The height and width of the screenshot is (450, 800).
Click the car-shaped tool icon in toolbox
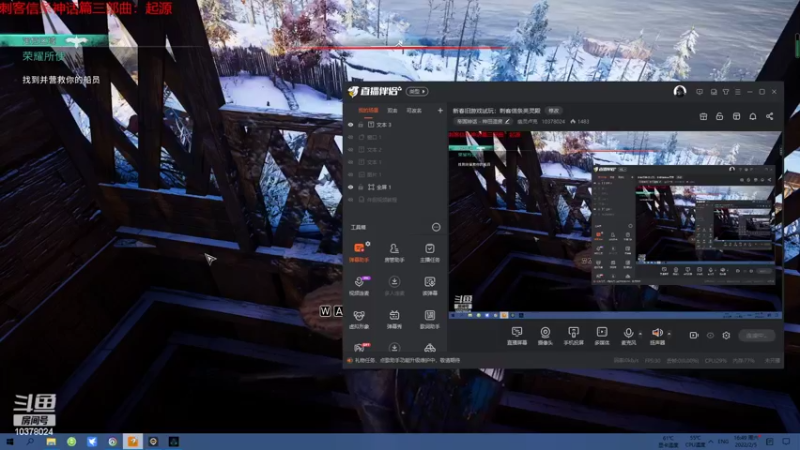click(x=430, y=348)
